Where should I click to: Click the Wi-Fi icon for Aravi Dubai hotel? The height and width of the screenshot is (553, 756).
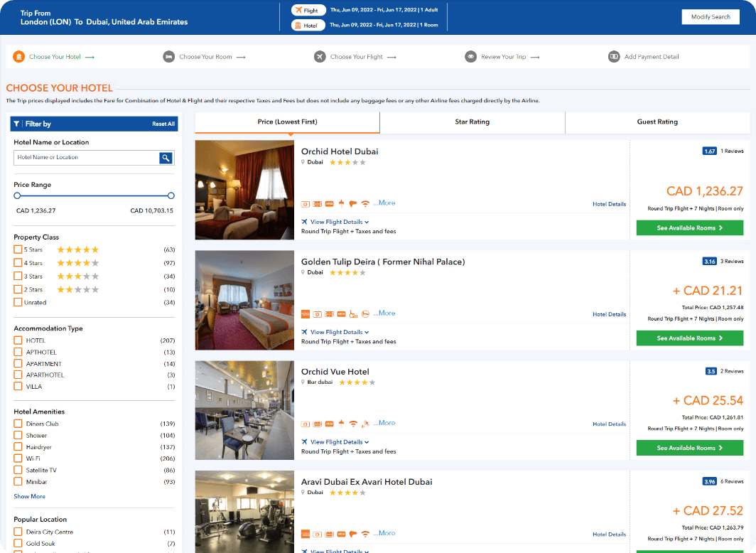point(365,535)
